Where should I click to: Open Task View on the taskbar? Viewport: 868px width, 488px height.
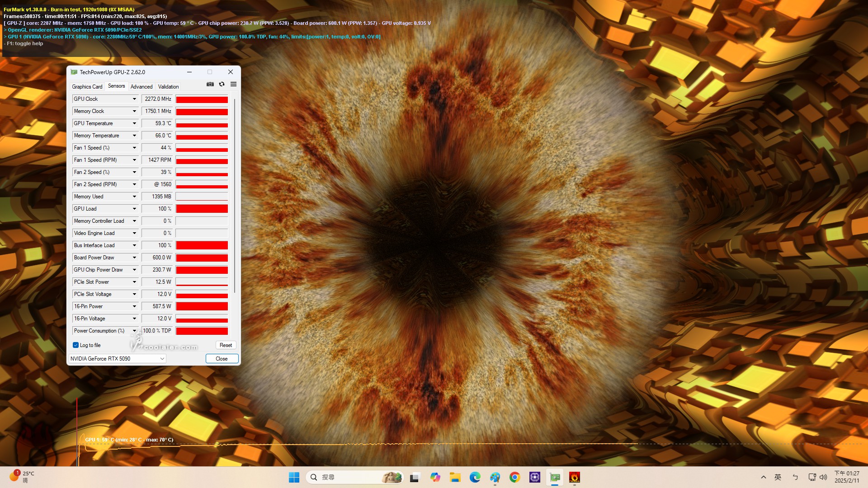415,477
